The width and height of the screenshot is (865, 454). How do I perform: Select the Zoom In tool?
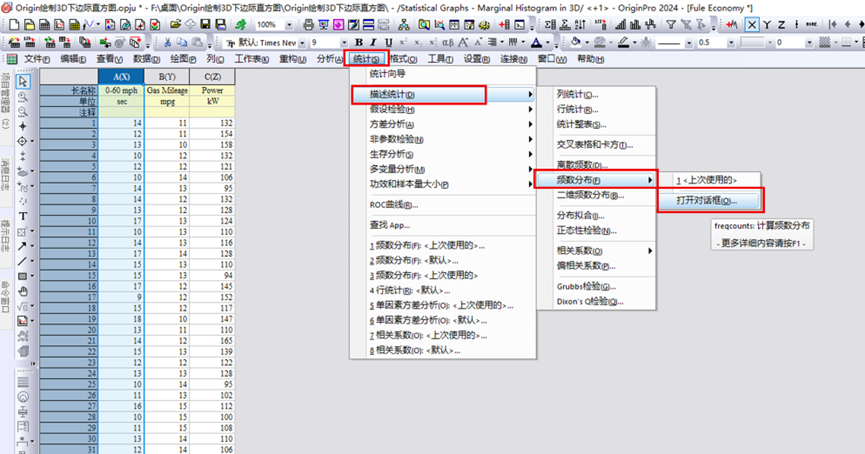[23, 97]
